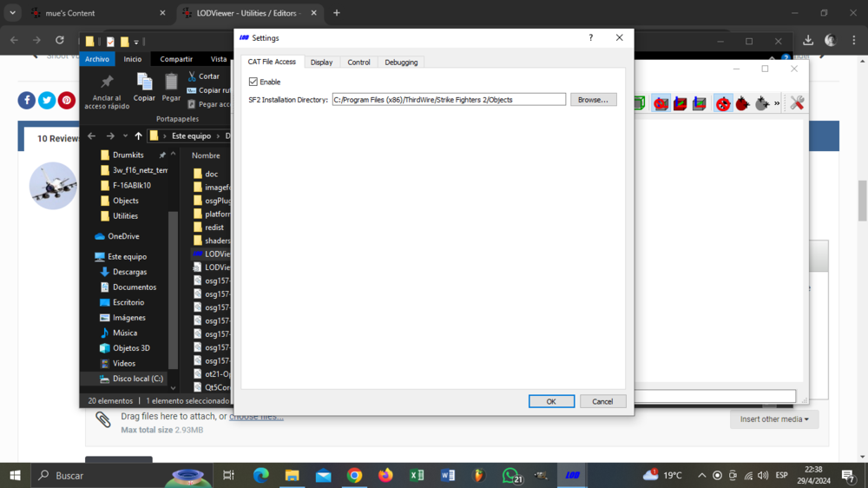Click the Facebook share icon on the web page
This screenshot has width=868, height=488.
coord(27,100)
